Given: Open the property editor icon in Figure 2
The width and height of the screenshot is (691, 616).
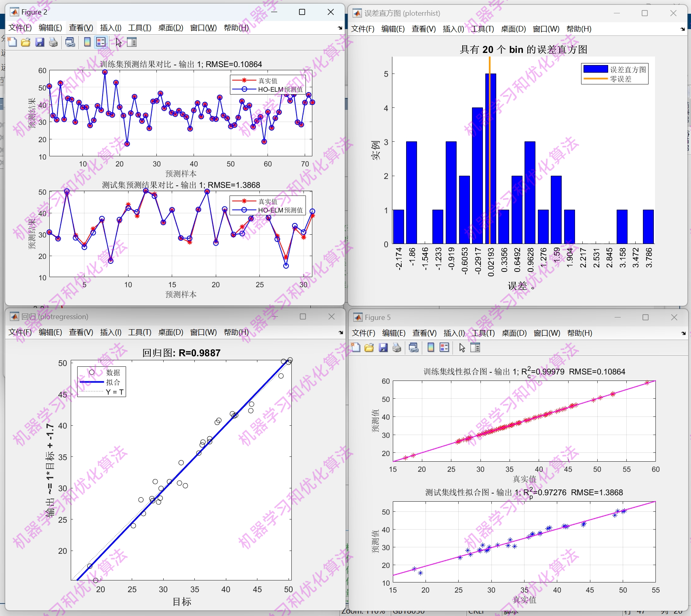Looking at the screenshot, I should pos(131,42).
